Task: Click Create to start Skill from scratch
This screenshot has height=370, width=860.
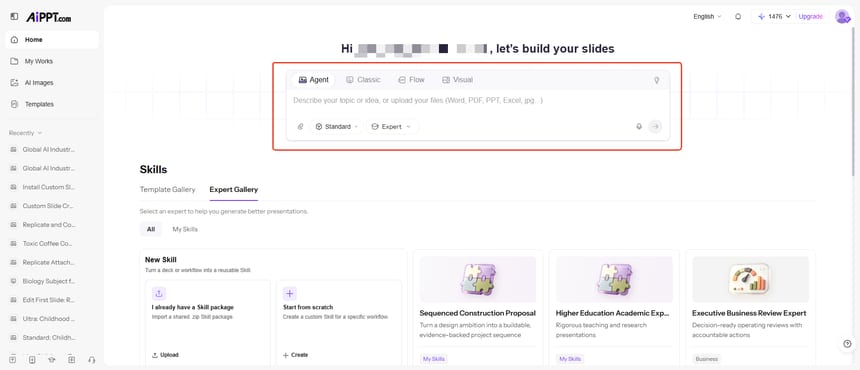Action: pyautogui.click(x=296, y=355)
